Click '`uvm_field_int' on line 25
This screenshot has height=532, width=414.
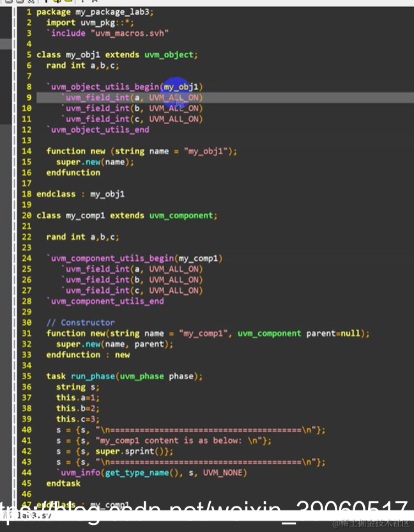tap(95, 269)
